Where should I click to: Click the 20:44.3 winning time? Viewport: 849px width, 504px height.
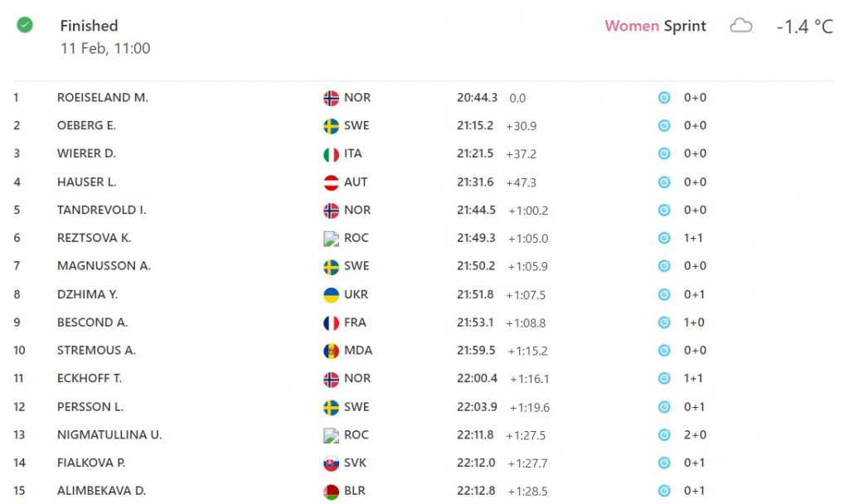477,98
